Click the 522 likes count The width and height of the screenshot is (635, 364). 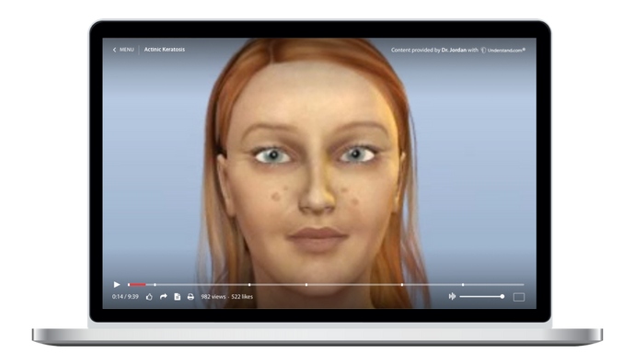(242, 297)
